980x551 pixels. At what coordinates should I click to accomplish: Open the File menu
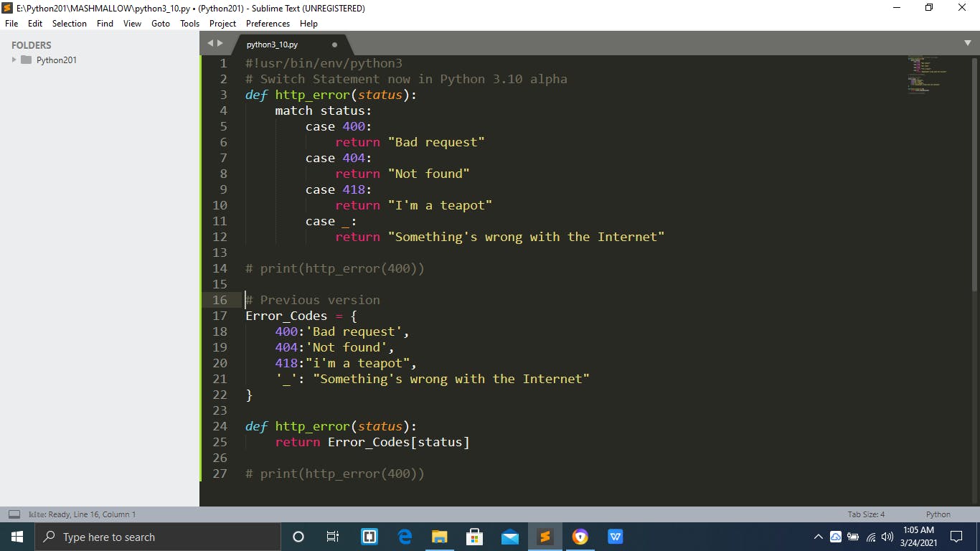tap(11, 24)
